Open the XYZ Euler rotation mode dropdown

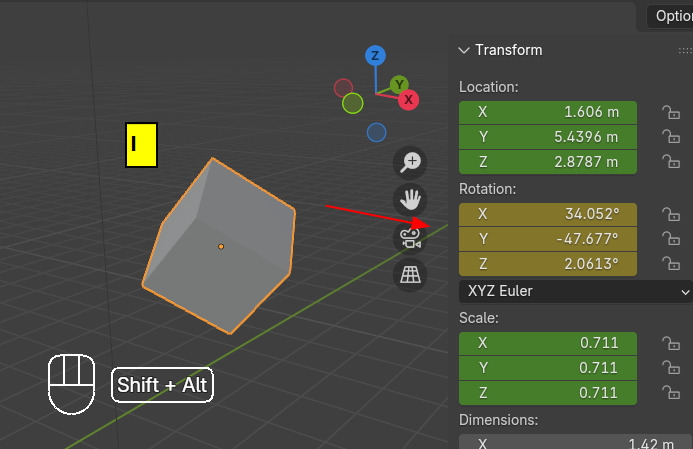[x=575, y=291]
